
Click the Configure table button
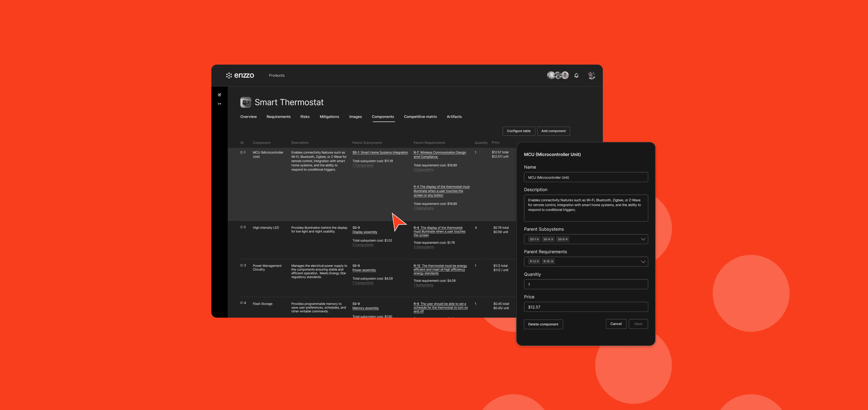click(x=519, y=131)
